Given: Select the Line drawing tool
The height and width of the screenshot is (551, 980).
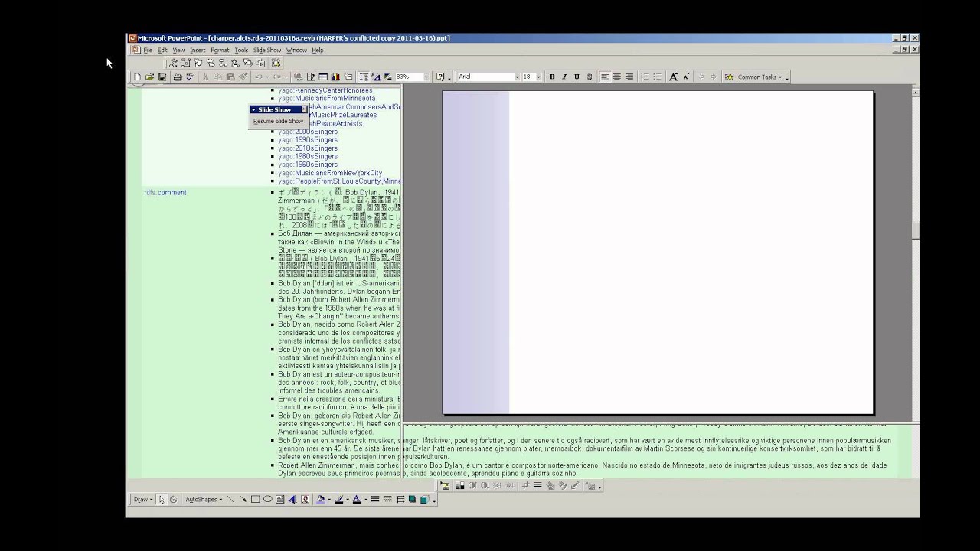Looking at the screenshot, I should click(230, 500).
